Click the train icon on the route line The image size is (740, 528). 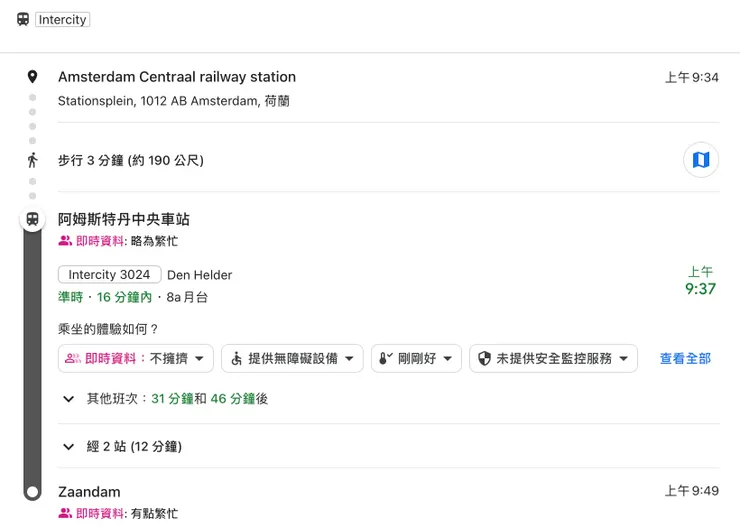(x=32, y=219)
